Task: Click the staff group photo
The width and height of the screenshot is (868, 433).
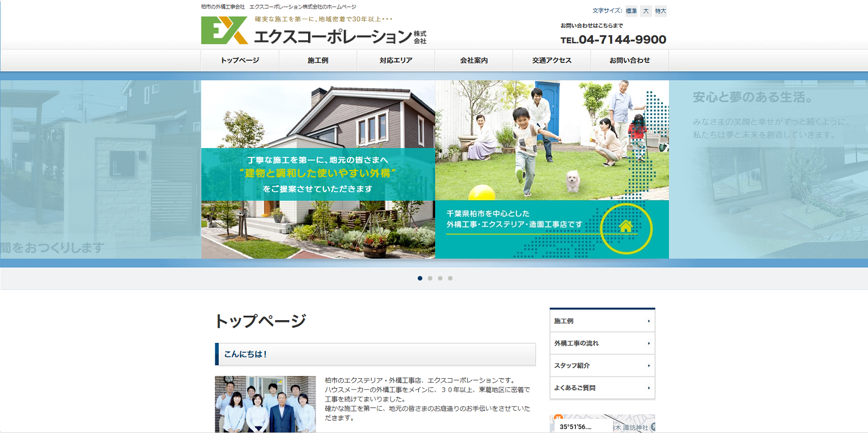Action: point(265,404)
